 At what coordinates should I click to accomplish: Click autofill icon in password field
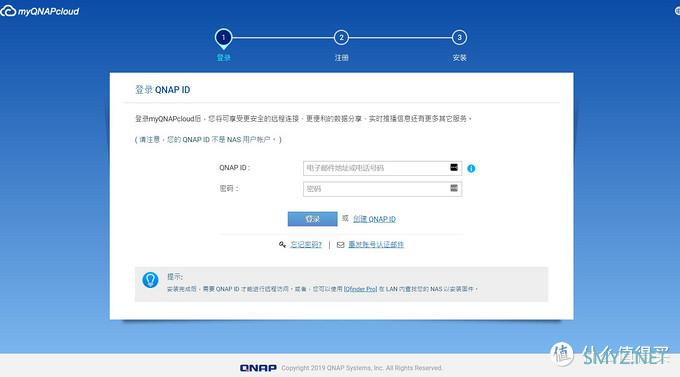click(454, 188)
